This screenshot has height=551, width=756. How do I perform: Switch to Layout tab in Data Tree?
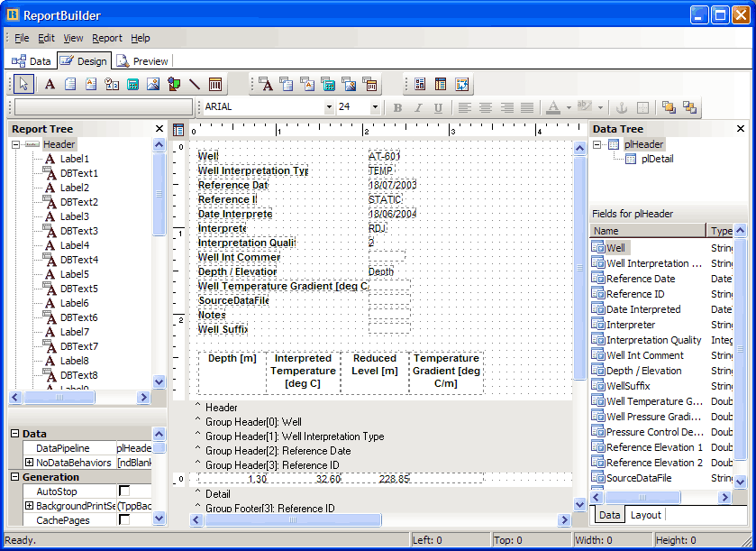[645, 515]
